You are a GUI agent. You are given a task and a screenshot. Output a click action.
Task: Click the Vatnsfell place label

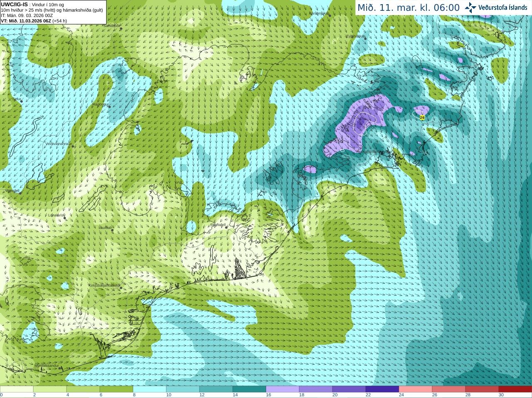click(x=12, y=191)
